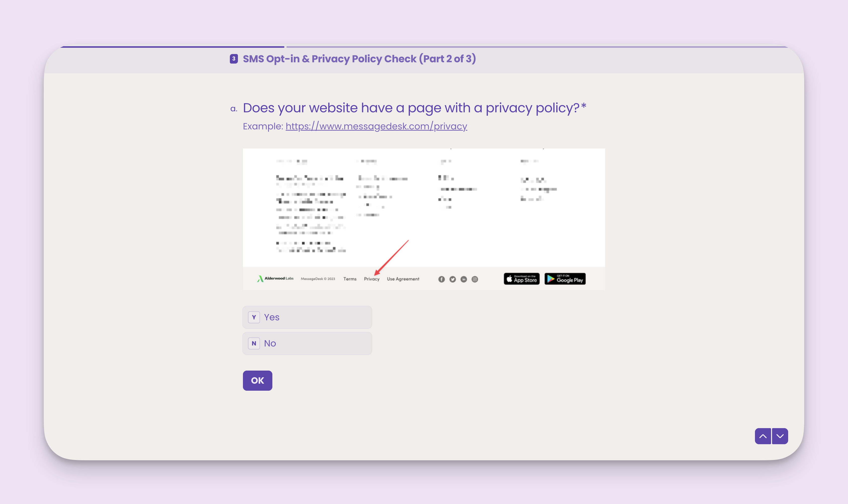Open the Terms link in the footer
848x504 pixels.
pos(350,279)
